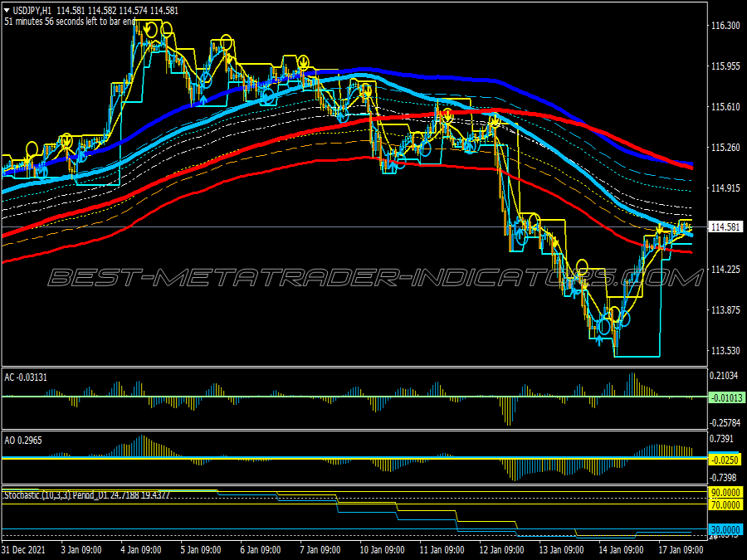The width and height of the screenshot is (747, 560).
Task: Click the 31 Dec 2021 date label
Action: click(24, 549)
